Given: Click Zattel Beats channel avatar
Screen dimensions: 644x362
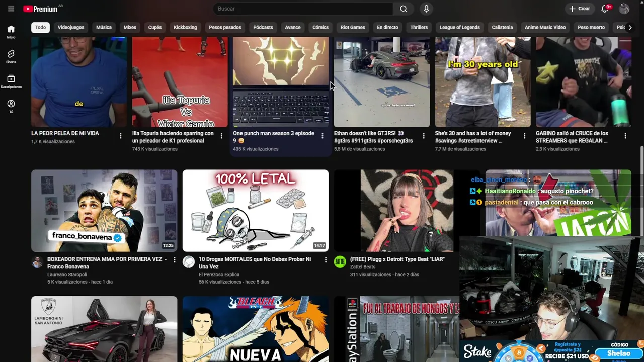Looking at the screenshot, I should point(340,262).
